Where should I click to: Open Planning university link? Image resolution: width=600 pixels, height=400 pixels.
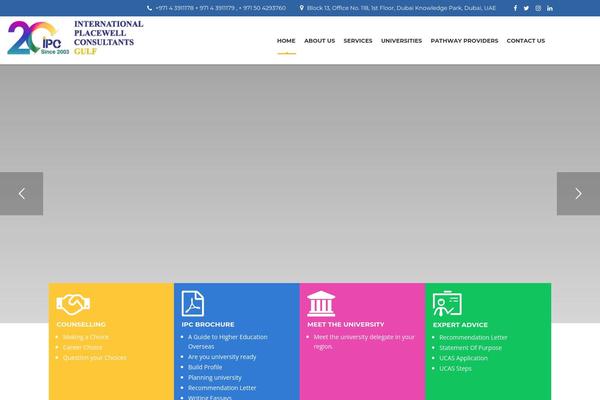[215, 377]
